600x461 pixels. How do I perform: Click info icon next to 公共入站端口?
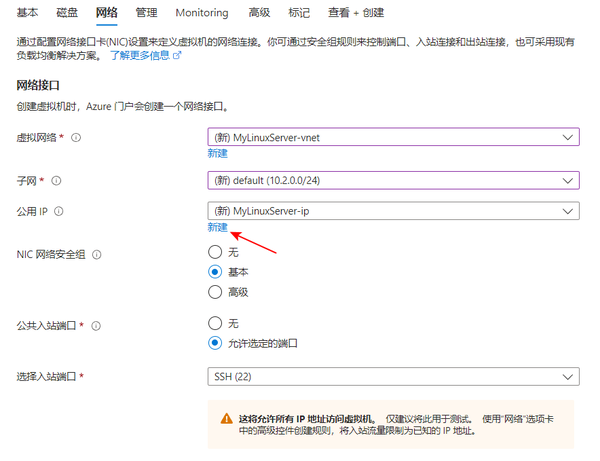[96, 326]
